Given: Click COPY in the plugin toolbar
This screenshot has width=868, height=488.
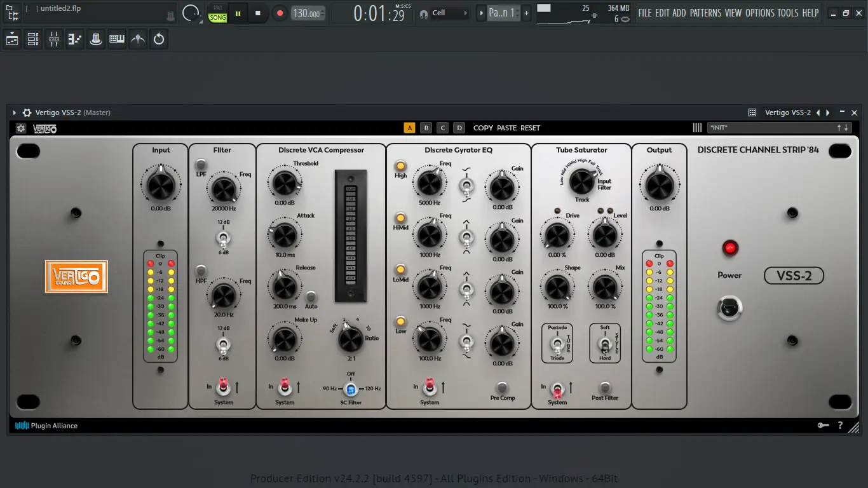Looking at the screenshot, I should point(483,128).
